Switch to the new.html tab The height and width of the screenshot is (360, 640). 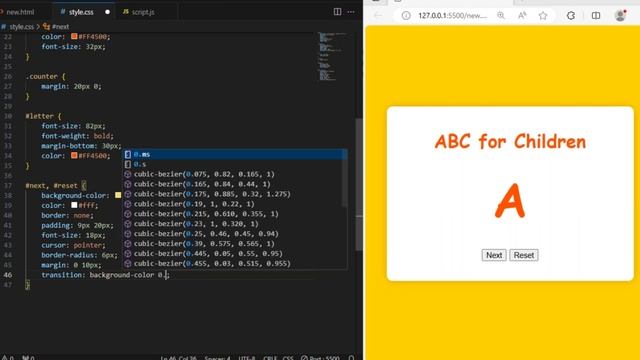(20, 12)
